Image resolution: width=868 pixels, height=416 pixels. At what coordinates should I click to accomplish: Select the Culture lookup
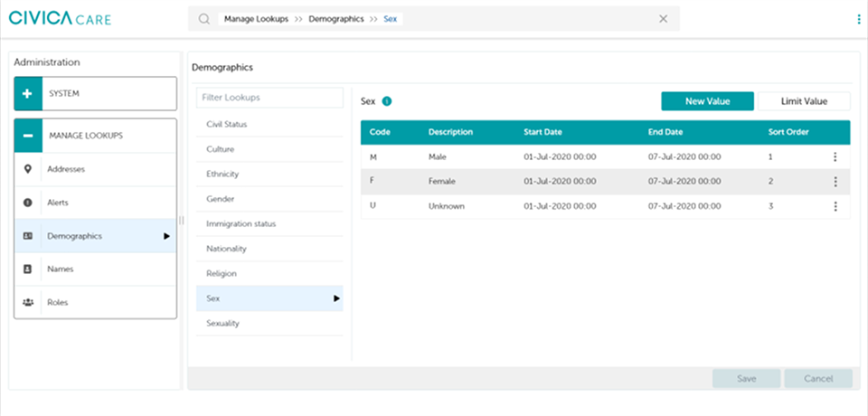(x=269, y=149)
